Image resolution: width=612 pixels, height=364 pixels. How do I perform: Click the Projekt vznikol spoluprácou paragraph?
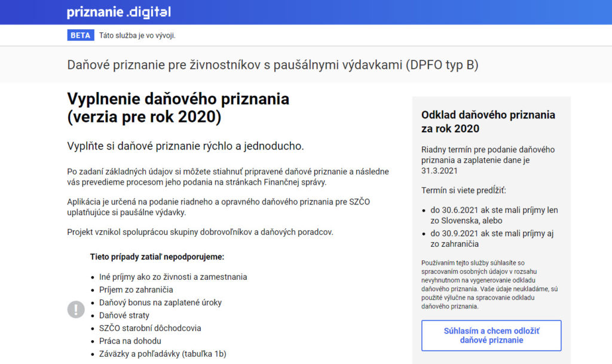(200, 232)
